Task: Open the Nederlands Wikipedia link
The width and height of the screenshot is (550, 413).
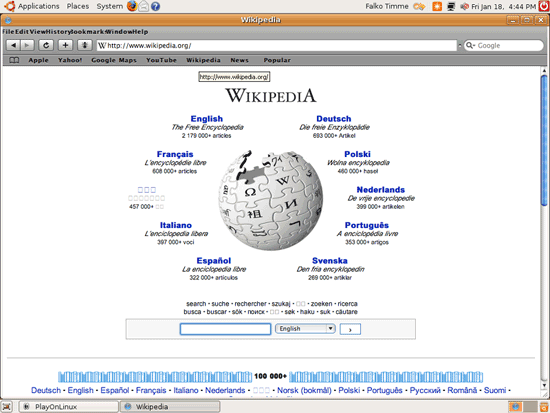Action: click(x=381, y=189)
